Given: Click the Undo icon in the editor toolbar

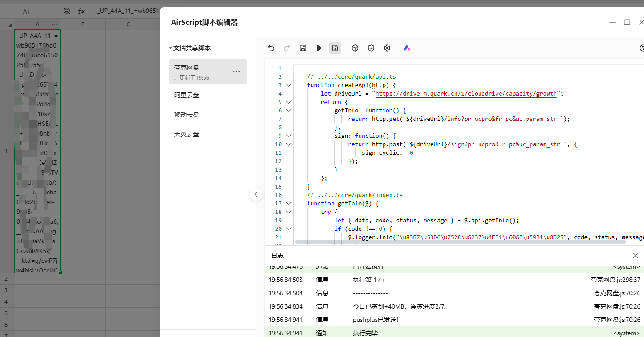Looking at the screenshot, I should pos(271,48).
